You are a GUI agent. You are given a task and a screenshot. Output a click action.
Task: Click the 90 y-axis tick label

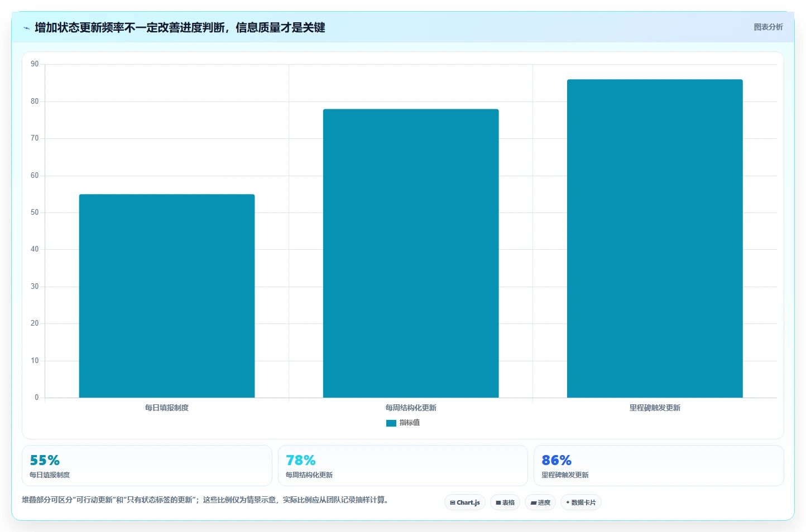35,64
